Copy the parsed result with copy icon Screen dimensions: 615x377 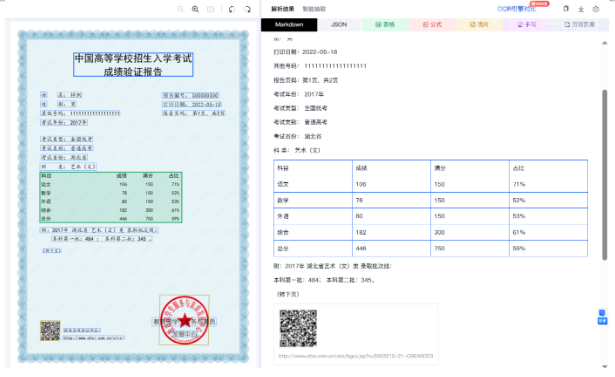(x=566, y=9)
